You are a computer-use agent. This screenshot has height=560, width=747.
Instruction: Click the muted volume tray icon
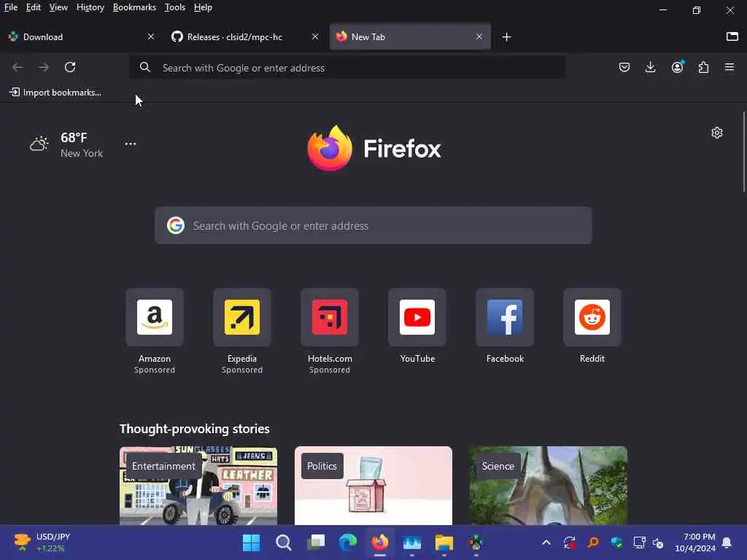[659, 542]
